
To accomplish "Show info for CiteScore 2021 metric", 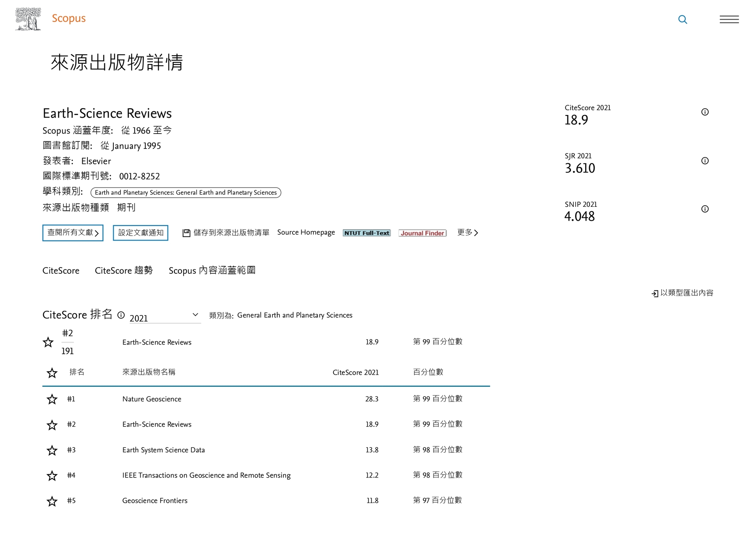I will coord(705,112).
